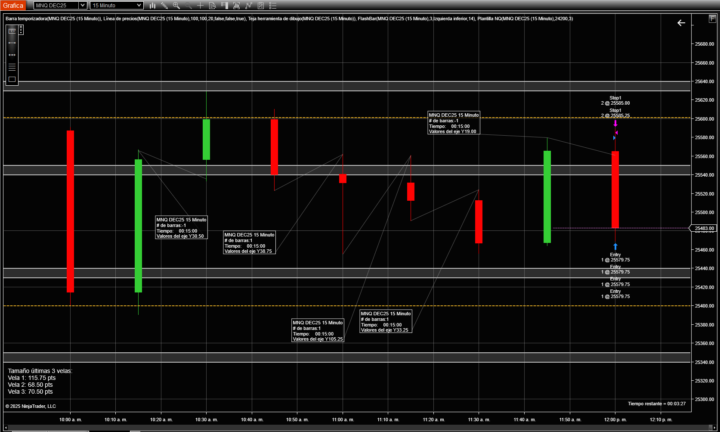The height and width of the screenshot is (432, 720).
Task: Click the label showing Y:33.25
Action: 386,321
